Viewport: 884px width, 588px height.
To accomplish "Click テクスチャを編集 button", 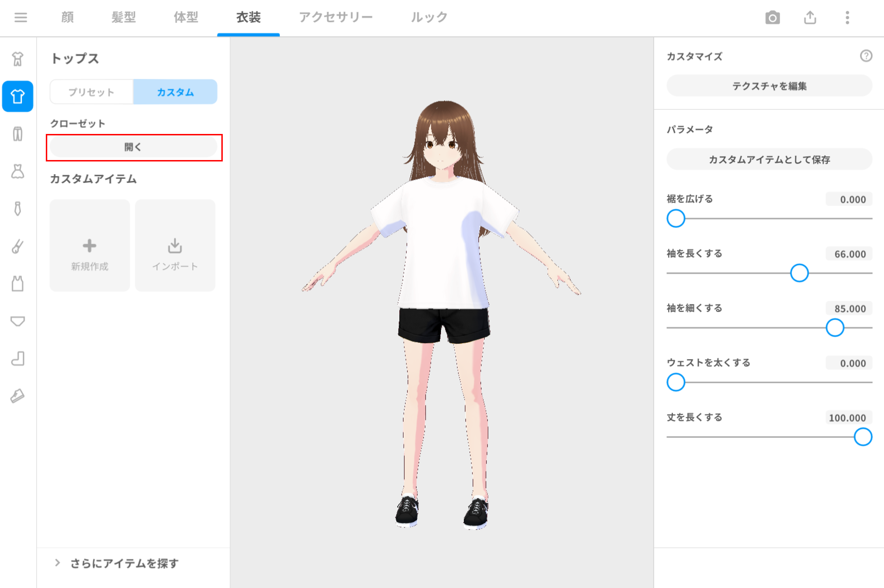I will click(x=769, y=86).
